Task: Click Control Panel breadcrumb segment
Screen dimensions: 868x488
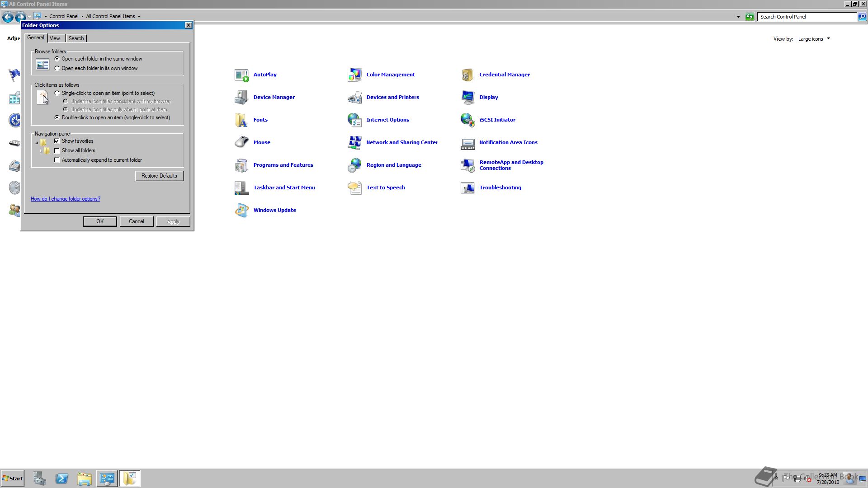Action: pyautogui.click(x=64, y=17)
